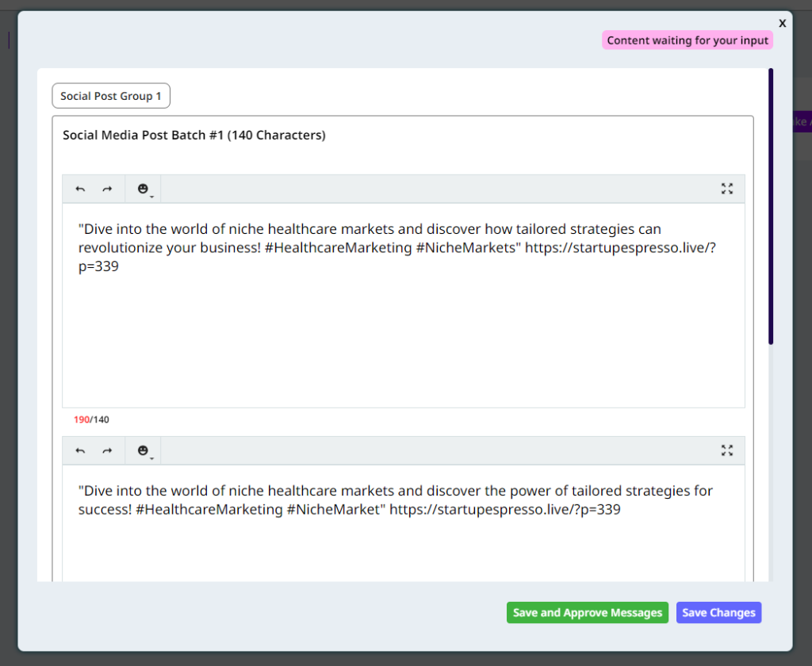Click the #NicheMarkets hashtag in the first post
The height and width of the screenshot is (666, 812).
tap(467, 248)
